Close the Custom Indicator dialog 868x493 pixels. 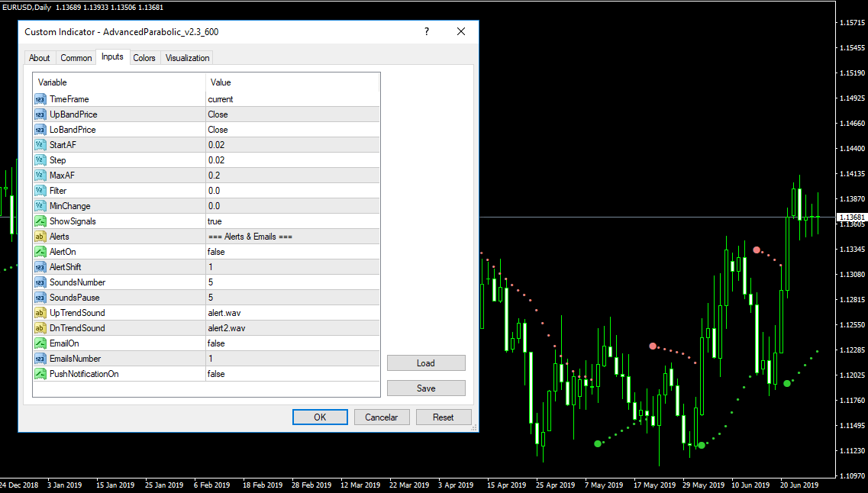(460, 31)
